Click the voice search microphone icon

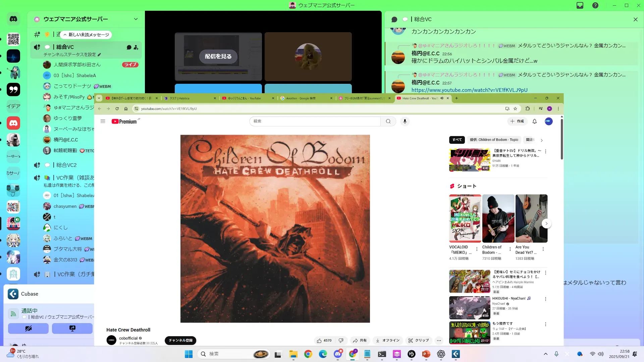click(405, 121)
